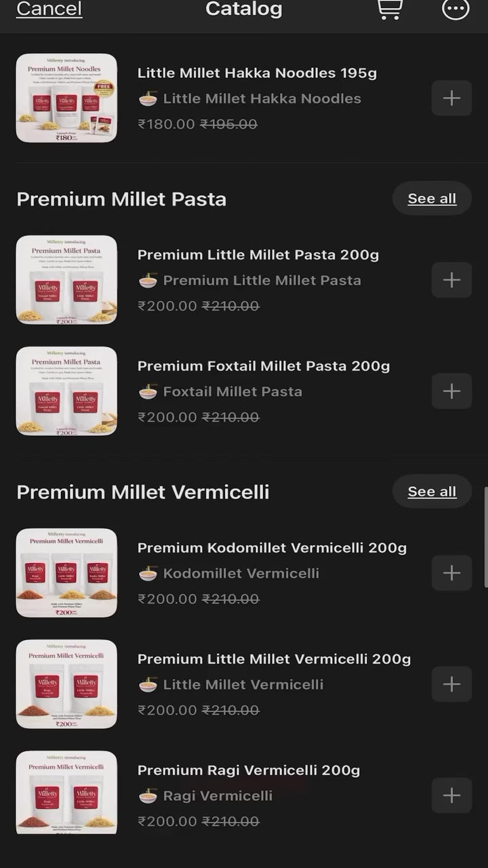
Task: Open Premium Little Millet Vermicelli image
Action: [x=66, y=684]
